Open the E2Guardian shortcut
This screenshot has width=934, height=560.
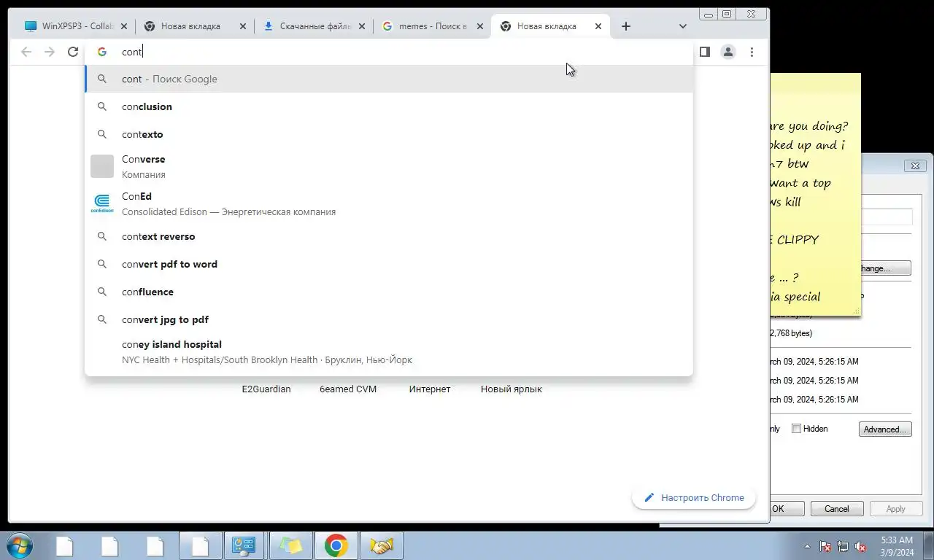266,389
